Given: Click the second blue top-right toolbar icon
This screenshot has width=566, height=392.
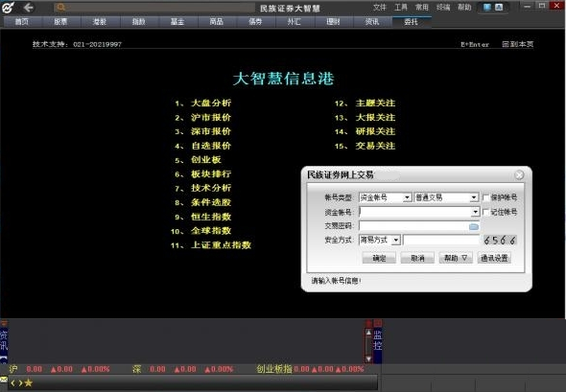Looking at the screenshot, I should 499,8.
